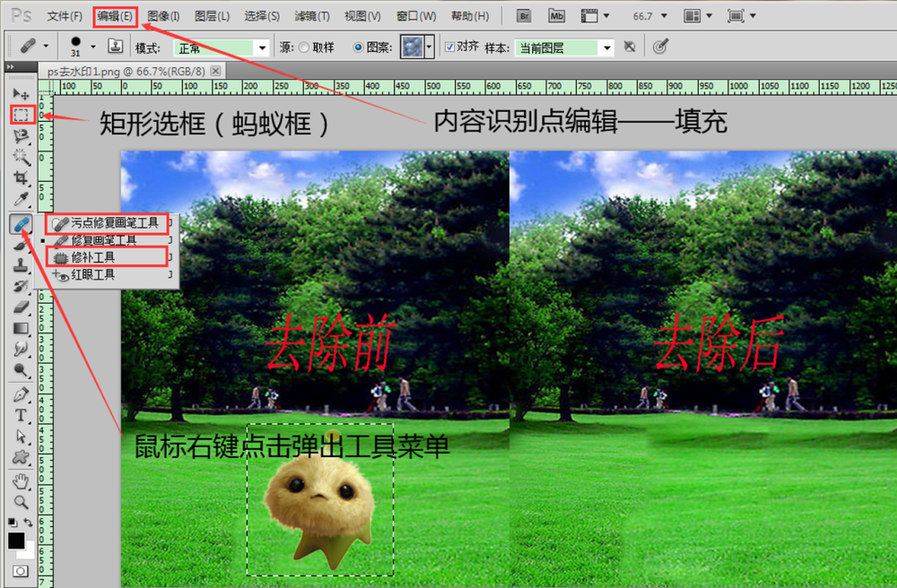This screenshot has width=897, height=588.
Task: Activate the Lasso tool
Action: click(20, 134)
